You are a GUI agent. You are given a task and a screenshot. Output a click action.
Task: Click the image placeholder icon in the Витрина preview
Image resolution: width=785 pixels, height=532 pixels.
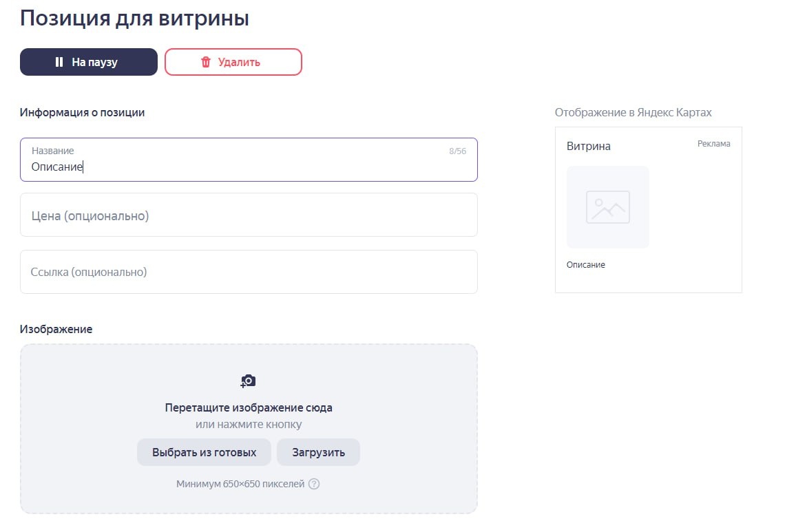tap(607, 206)
